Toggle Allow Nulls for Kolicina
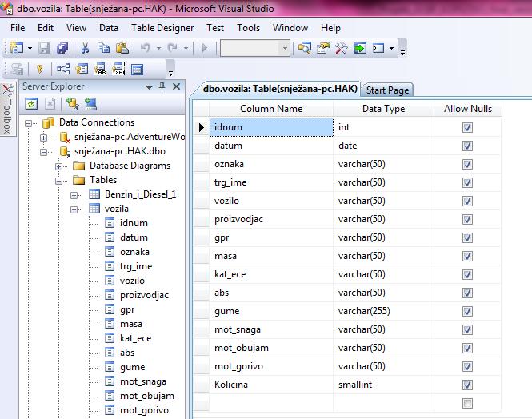Image resolution: width=532 pixels, height=419 pixels. (x=467, y=385)
